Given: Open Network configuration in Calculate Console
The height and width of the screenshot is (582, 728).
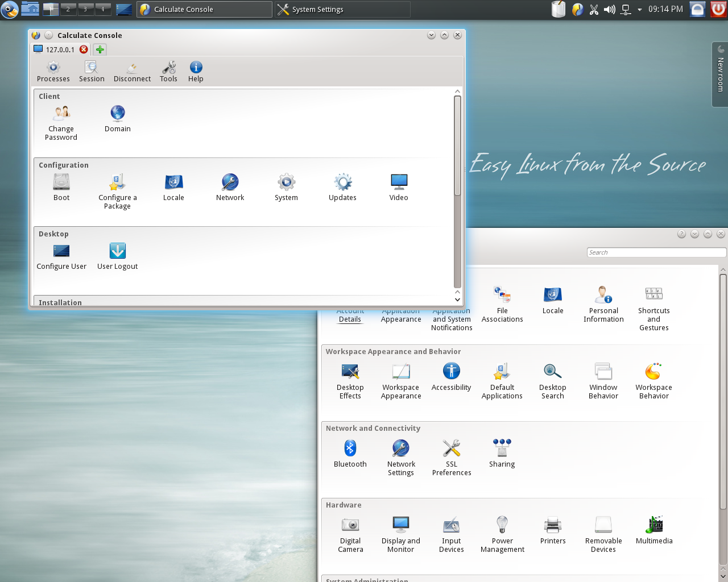Looking at the screenshot, I should tap(230, 188).
